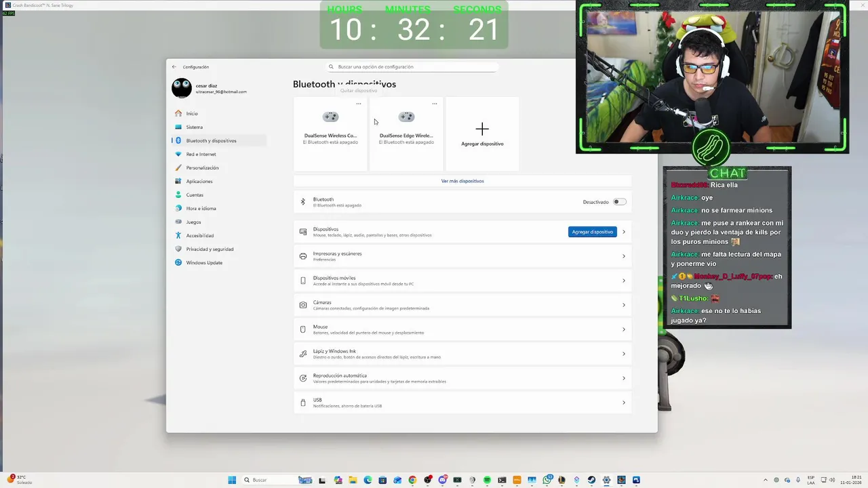Open three-dots menu on DualSense Edge card

(x=435, y=104)
